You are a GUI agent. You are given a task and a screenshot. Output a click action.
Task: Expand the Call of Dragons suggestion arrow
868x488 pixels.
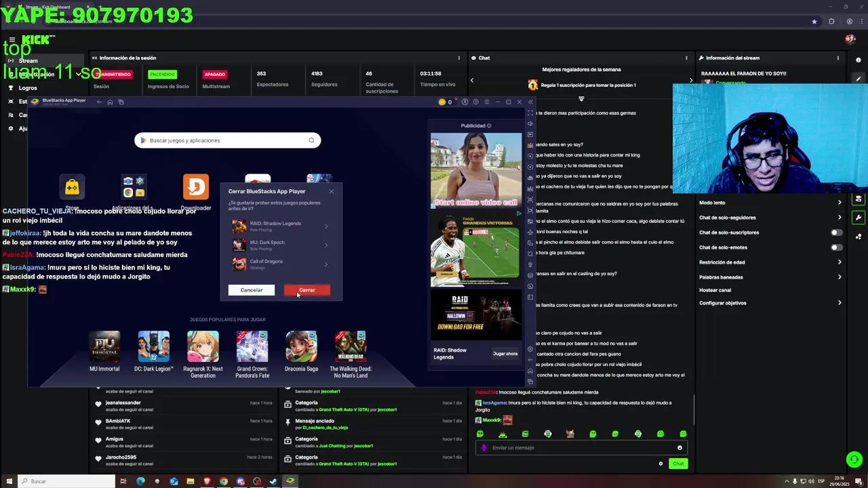point(325,264)
